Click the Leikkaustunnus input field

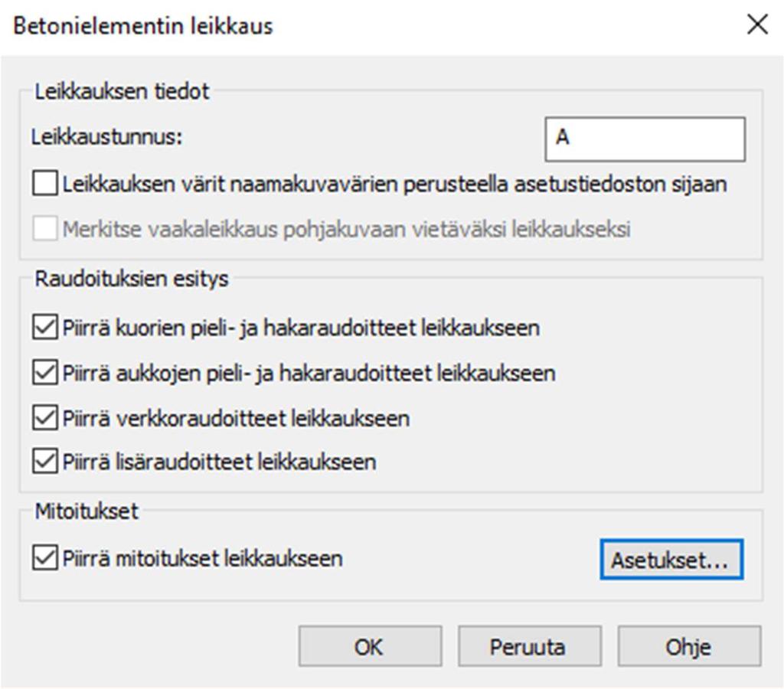[x=645, y=139]
